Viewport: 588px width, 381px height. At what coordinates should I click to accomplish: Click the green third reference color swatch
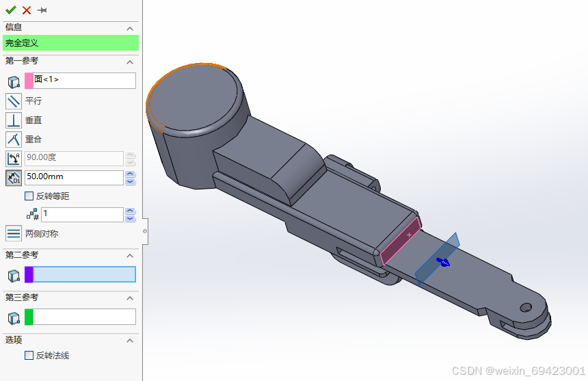pos(29,317)
